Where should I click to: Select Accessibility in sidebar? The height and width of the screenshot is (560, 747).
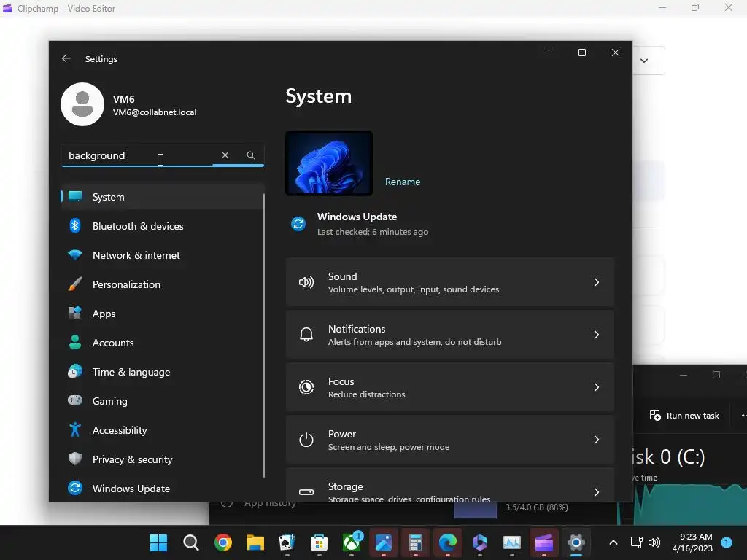(162, 430)
